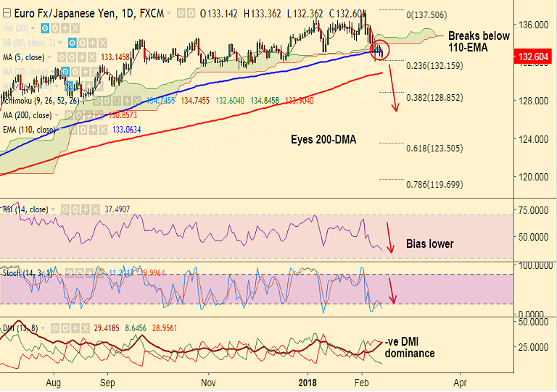Click the MA (200, close) legend label
Screen dimensions: 557x392
click(27, 115)
